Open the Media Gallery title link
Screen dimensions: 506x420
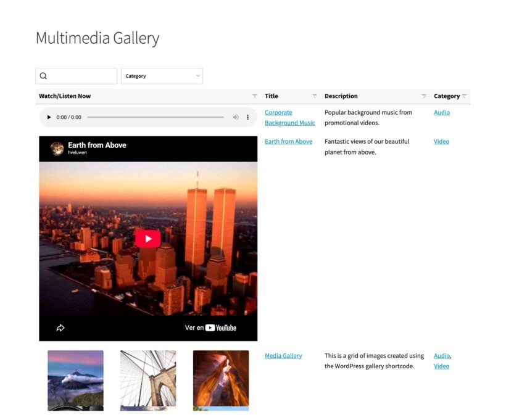[283, 356]
